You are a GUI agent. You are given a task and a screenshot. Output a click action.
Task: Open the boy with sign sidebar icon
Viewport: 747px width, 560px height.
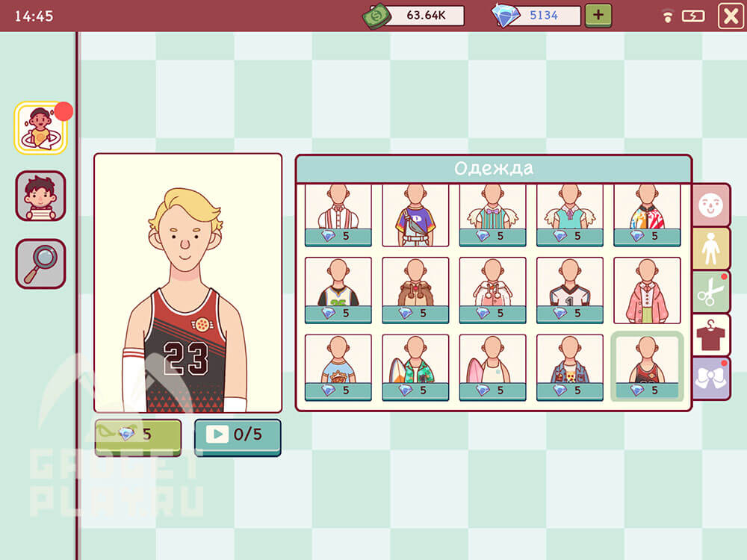pyautogui.click(x=40, y=196)
